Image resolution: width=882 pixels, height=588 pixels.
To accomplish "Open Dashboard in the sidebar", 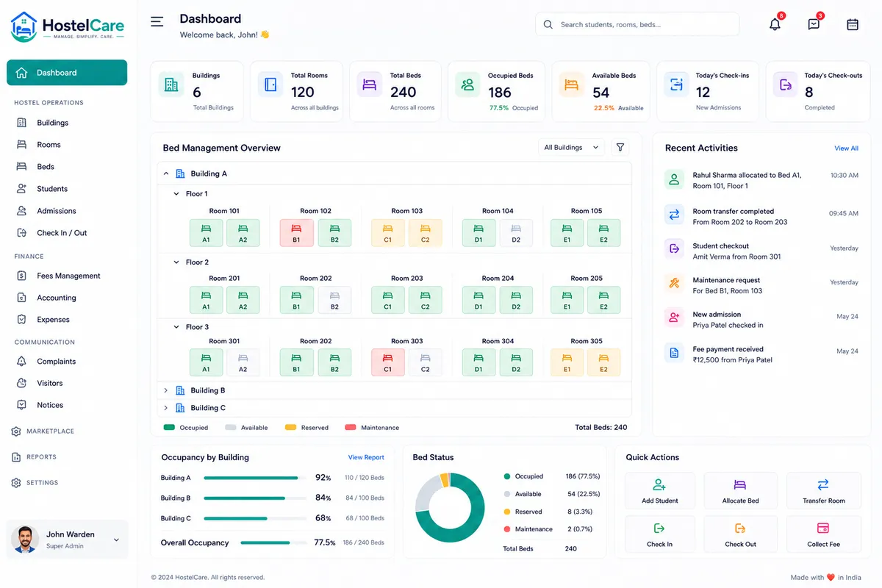I will pyautogui.click(x=67, y=73).
